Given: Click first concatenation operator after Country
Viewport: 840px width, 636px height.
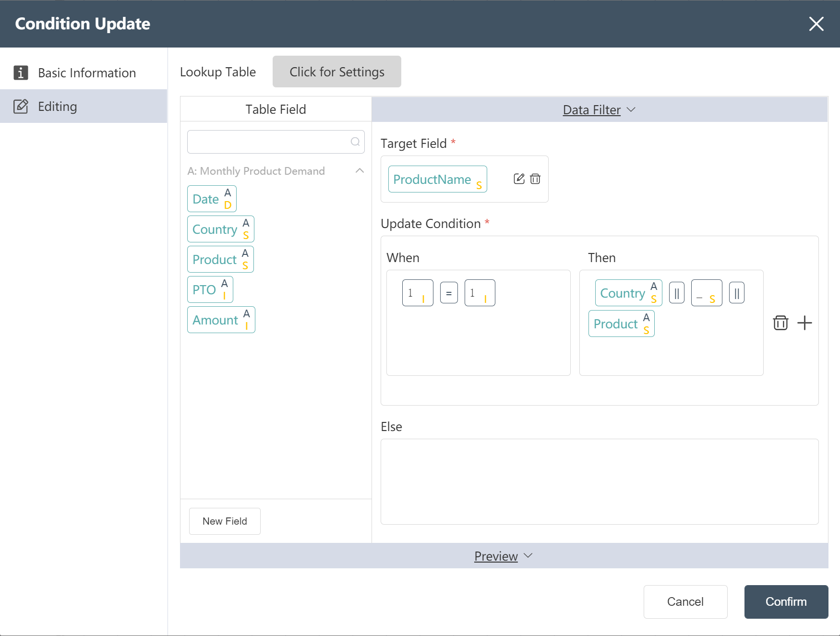Looking at the screenshot, I should click(x=677, y=293).
